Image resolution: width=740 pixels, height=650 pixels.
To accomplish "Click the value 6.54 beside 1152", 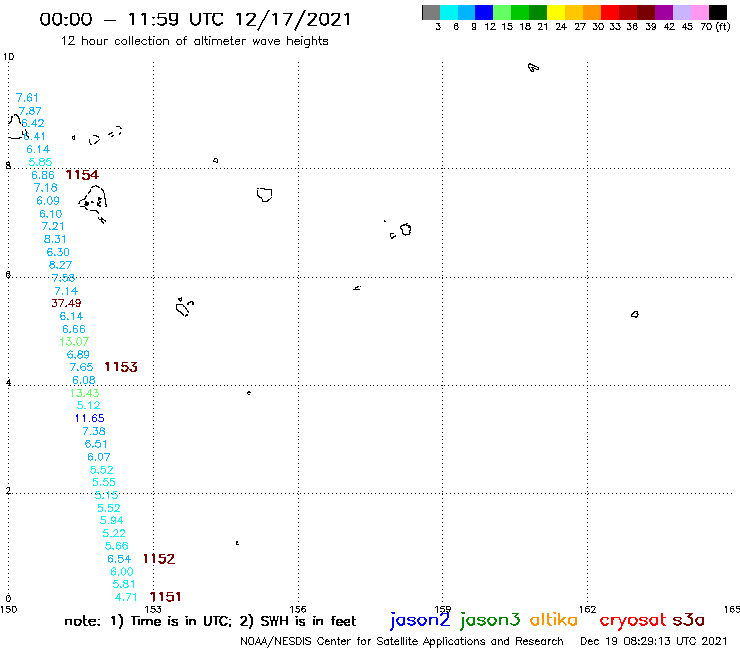I will (119, 559).
